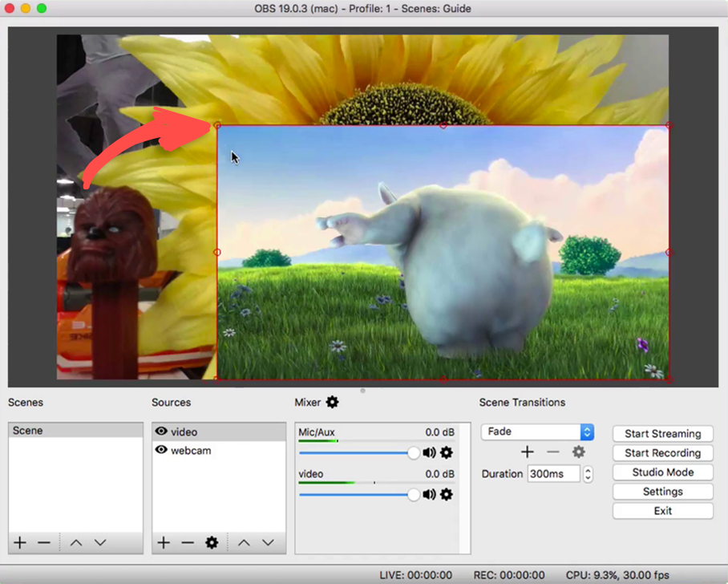Viewport: 728px width, 584px height.
Task: Click the Mic/Aux volume slider knob
Action: click(413, 453)
